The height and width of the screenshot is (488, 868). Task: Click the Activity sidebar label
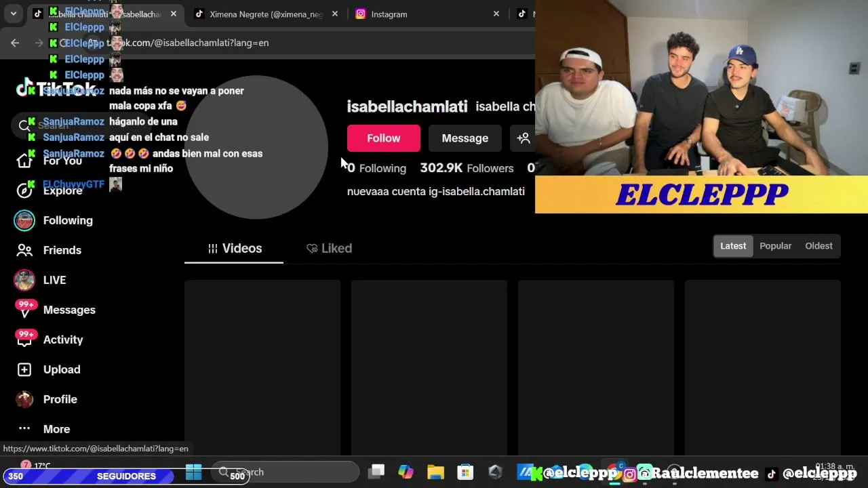click(63, 340)
